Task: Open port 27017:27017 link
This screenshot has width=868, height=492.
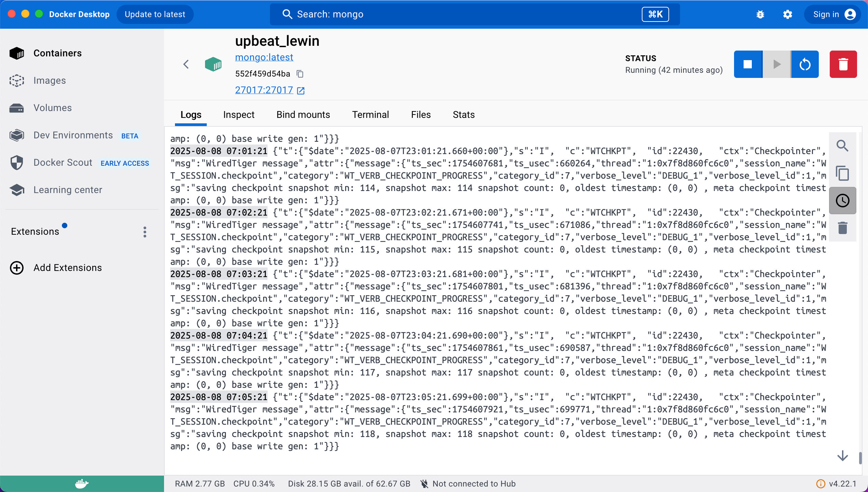Action: coord(264,90)
